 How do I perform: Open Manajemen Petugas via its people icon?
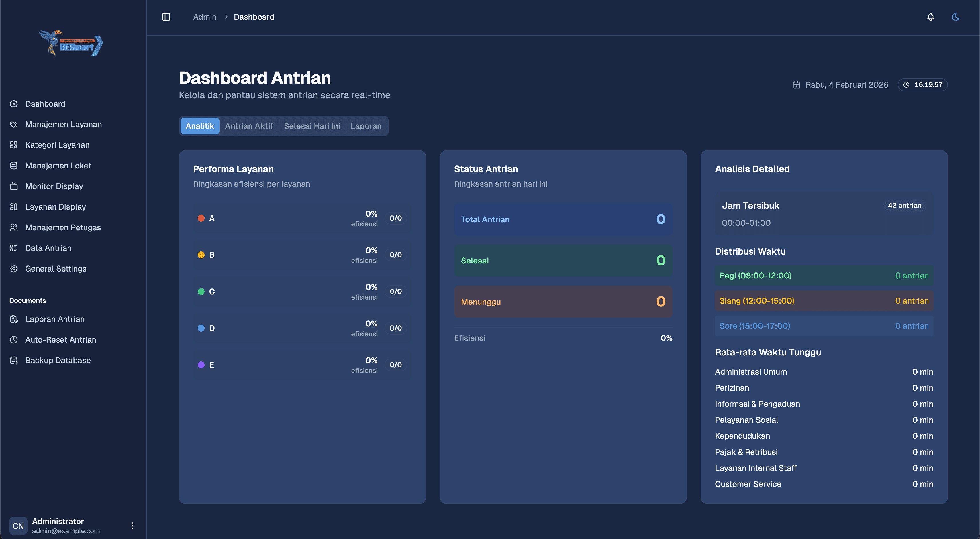click(x=14, y=227)
